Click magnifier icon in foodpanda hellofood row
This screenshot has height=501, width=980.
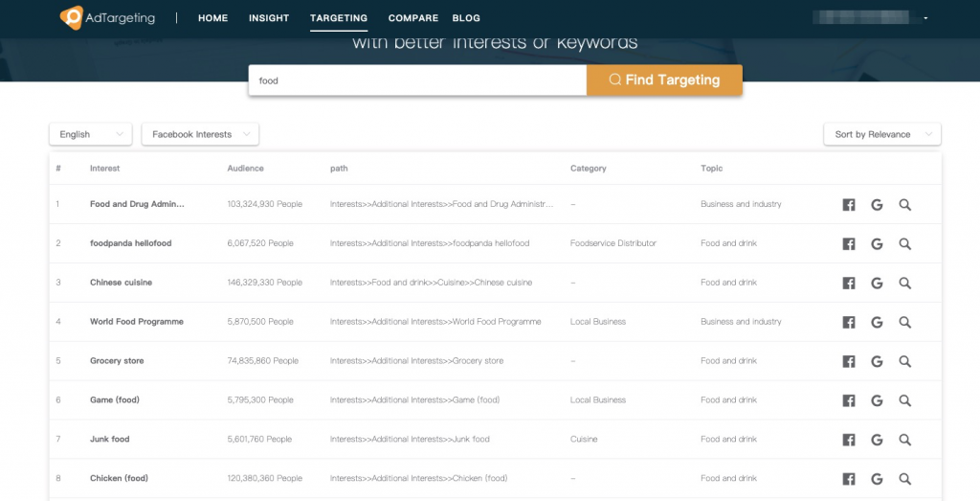905,244
